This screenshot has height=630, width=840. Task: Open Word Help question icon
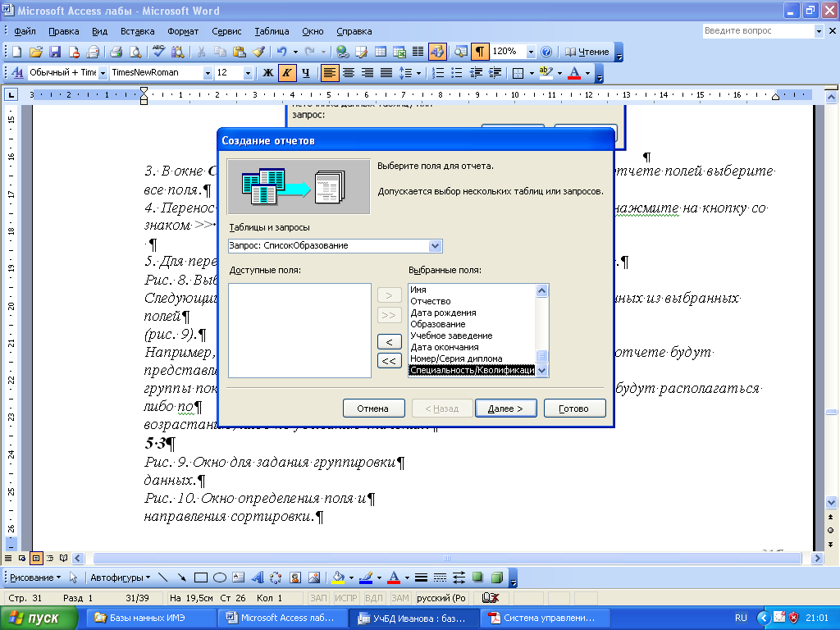pyautogui.click(x=546, y=52)
